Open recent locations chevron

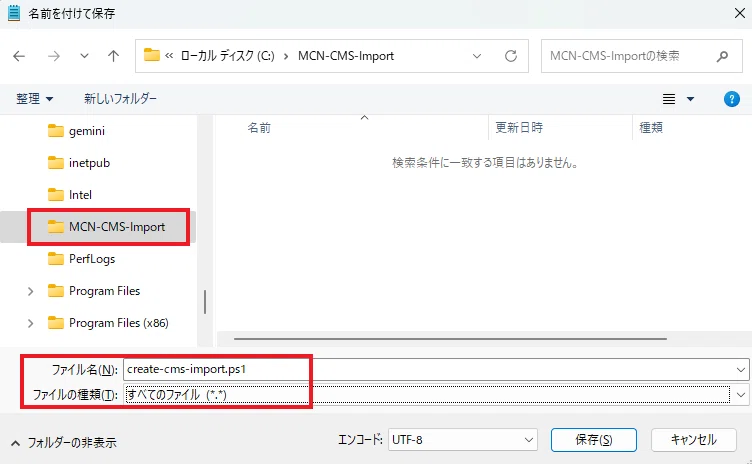pos(84,56)
